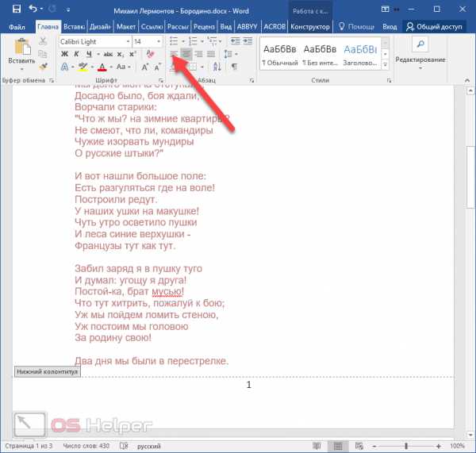Viewport: 476px width, 453px height.
Task: Switch to the Конструктор tab
Action: click(310, 27)
